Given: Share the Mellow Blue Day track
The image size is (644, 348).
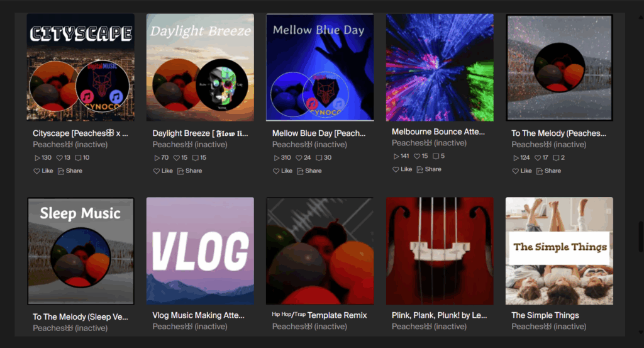Looking at the screenshot, I should click(x=309, y=171).
